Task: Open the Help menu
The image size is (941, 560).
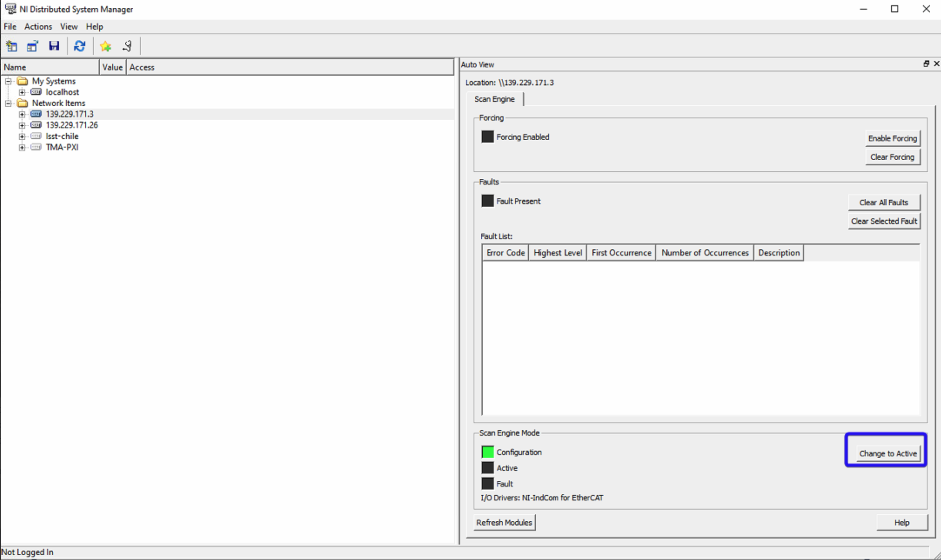Action: [x=94, y=26]
